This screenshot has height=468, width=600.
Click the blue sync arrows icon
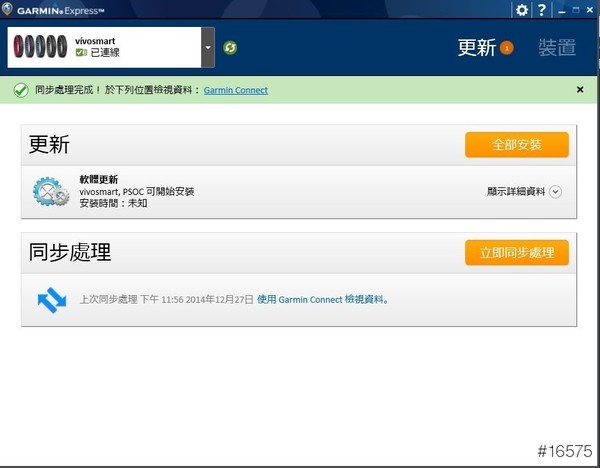pos(52,300)
